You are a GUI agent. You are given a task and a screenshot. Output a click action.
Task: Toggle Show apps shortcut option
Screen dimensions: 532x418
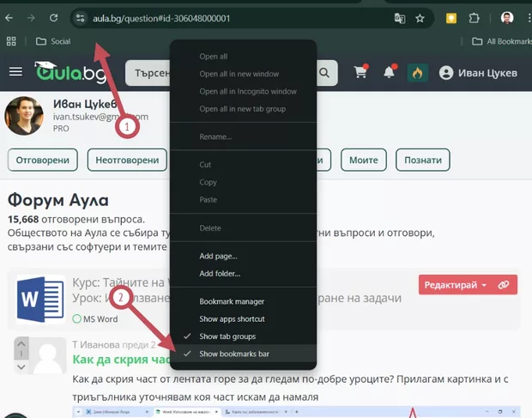(x=243, y=319)
